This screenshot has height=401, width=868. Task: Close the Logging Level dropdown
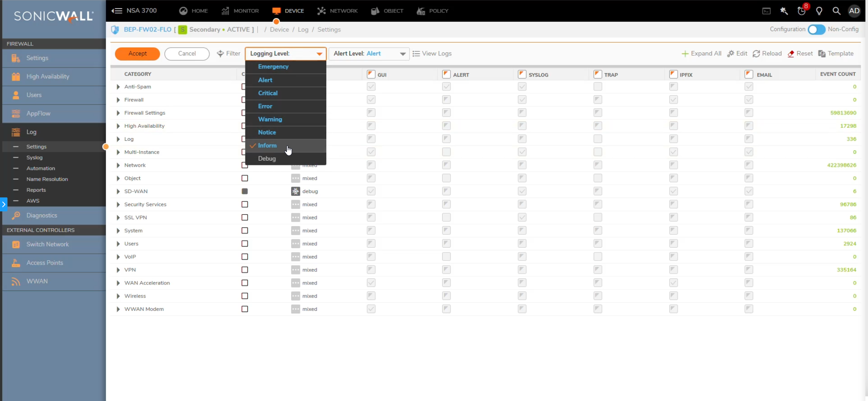[286, 54]
